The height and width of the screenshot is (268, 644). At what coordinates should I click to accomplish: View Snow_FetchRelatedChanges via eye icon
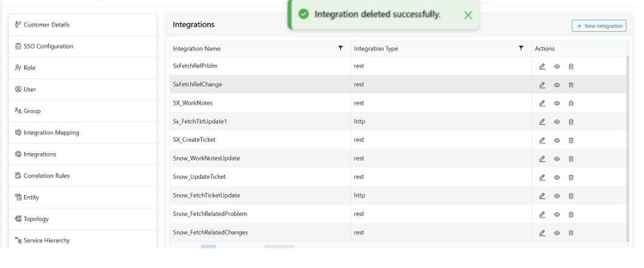tap(556, 233)
